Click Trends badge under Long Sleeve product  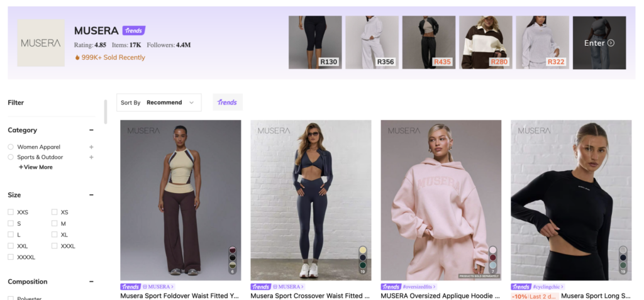(521, 287)
